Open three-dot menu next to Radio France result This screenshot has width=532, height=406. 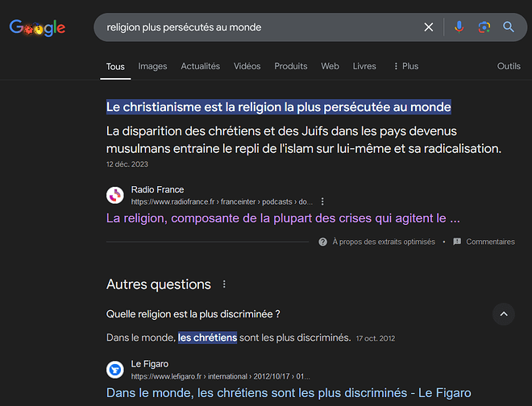[x=322, y=201]
